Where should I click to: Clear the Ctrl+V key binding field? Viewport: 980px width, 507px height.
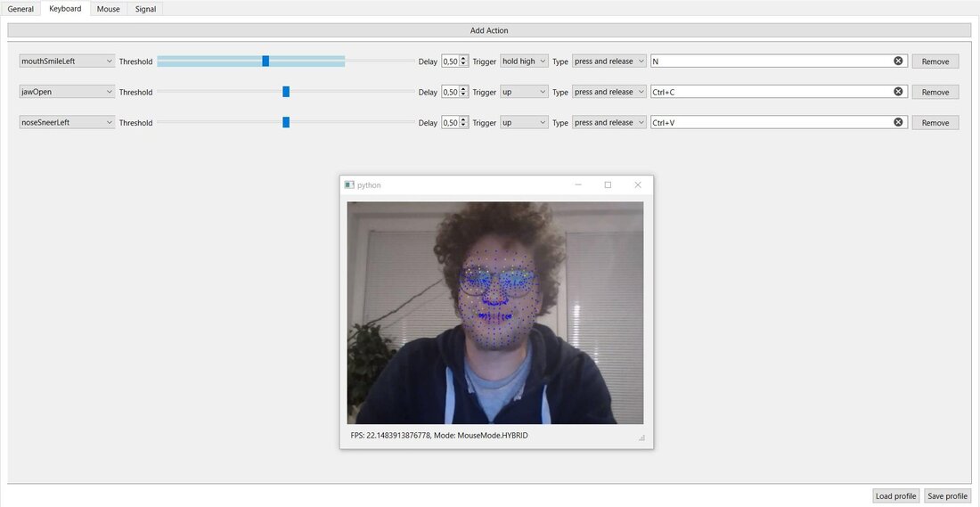point(898,122)
